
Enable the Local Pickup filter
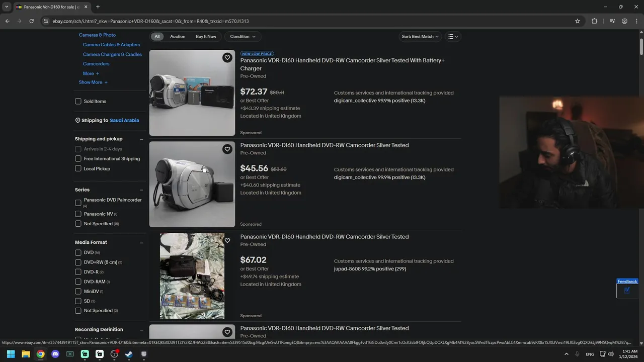click(78, 168)
